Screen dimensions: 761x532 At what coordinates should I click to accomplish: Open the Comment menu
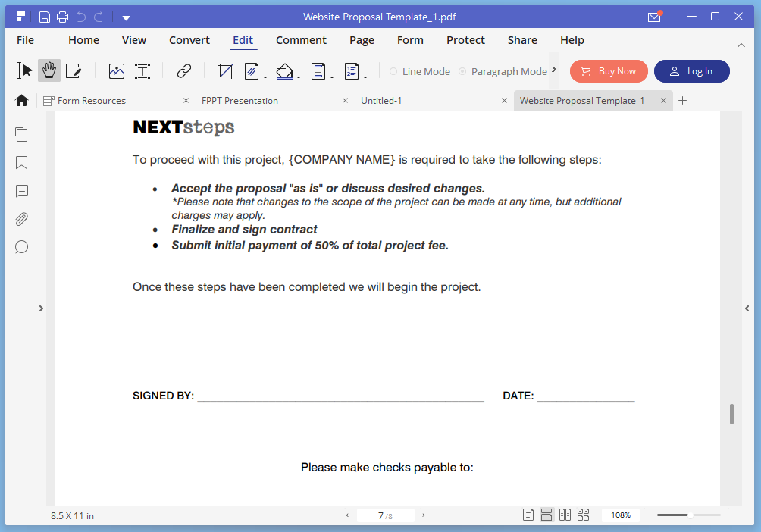tap(301, 40)
